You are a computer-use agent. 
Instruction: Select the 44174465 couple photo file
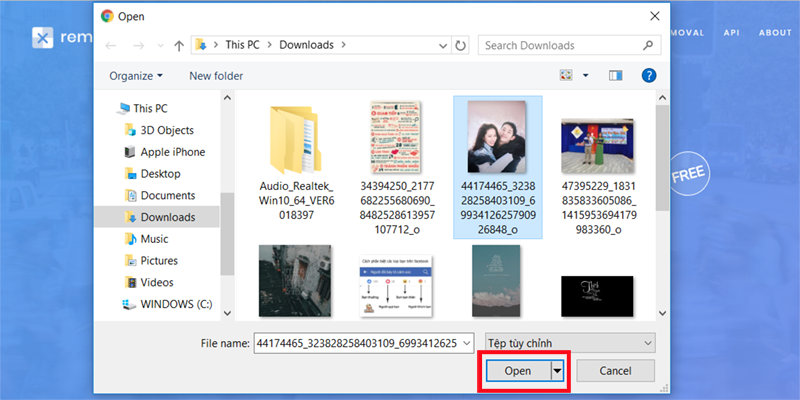[x=497, y=167]
